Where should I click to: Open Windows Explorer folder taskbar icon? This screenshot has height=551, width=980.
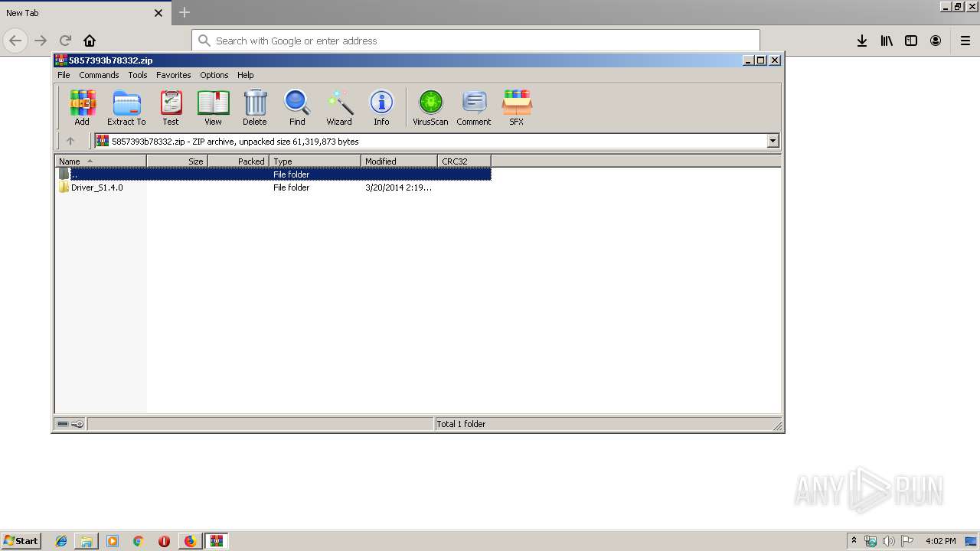click(87, 541)
